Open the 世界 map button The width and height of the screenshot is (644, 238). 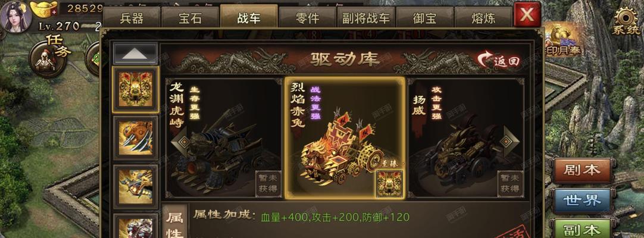coord(583,201)
